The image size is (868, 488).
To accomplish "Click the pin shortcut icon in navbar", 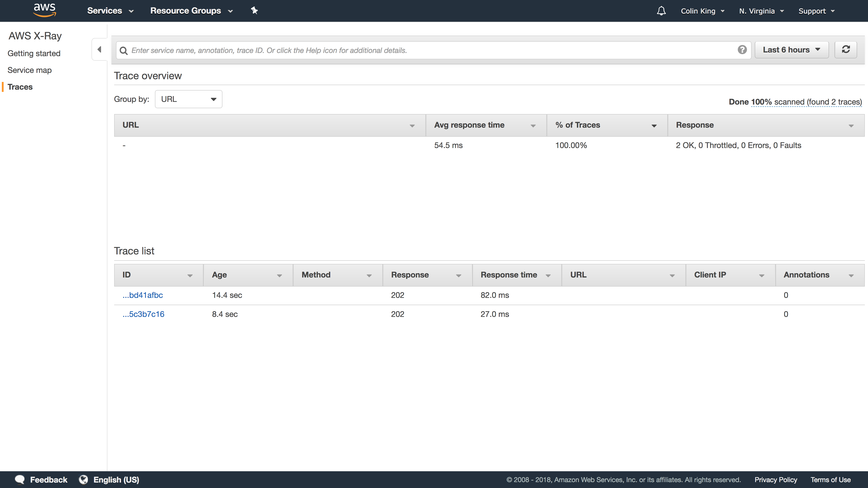I will pyautogui.click(x=254, y=11).
